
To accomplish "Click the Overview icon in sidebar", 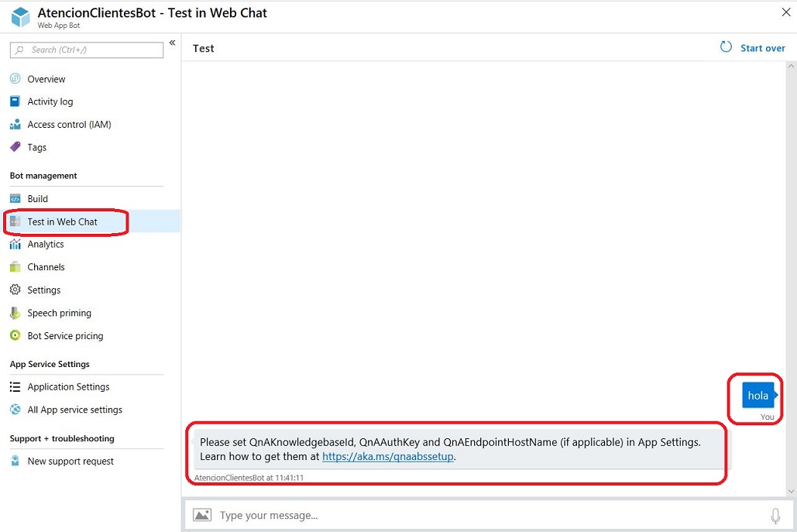I will tap(15, 79).
